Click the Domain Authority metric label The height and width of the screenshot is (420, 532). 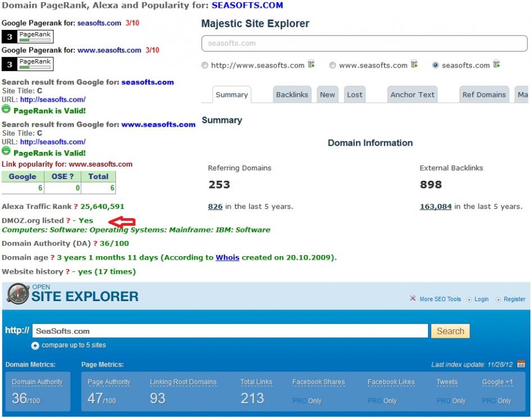click(x=37, y=382)
